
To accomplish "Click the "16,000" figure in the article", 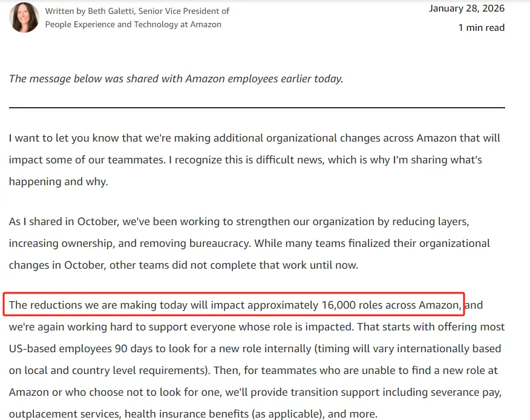I will (x=338, y=305).
